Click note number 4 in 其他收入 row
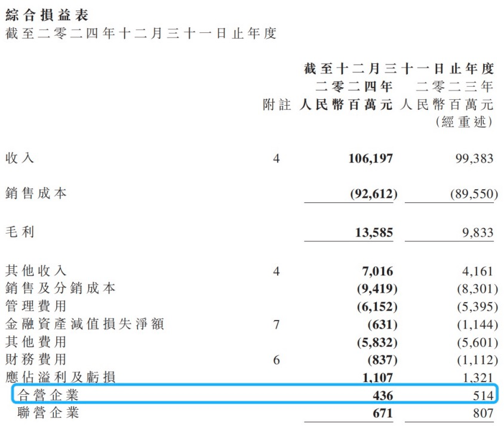504x430 pixels. [276, 272]
